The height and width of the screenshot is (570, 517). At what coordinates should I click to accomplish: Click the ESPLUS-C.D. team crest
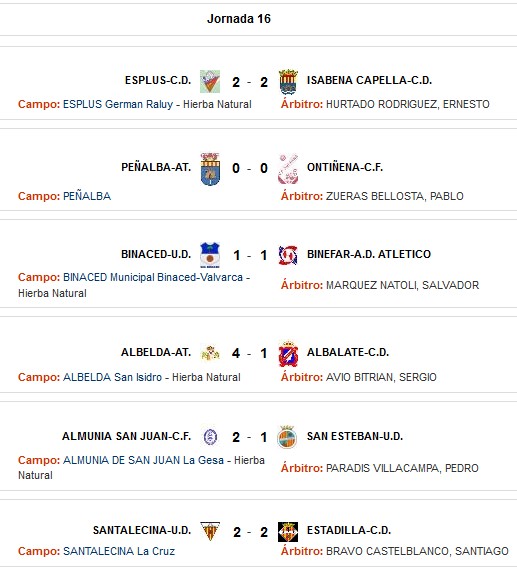tap(210, 81)
